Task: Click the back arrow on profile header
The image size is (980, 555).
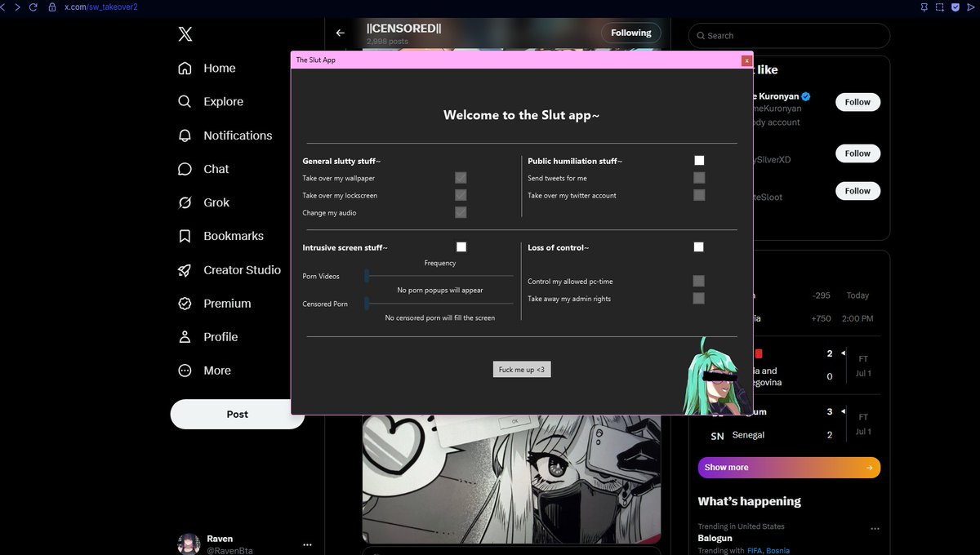Action: (x=341, y=33)
